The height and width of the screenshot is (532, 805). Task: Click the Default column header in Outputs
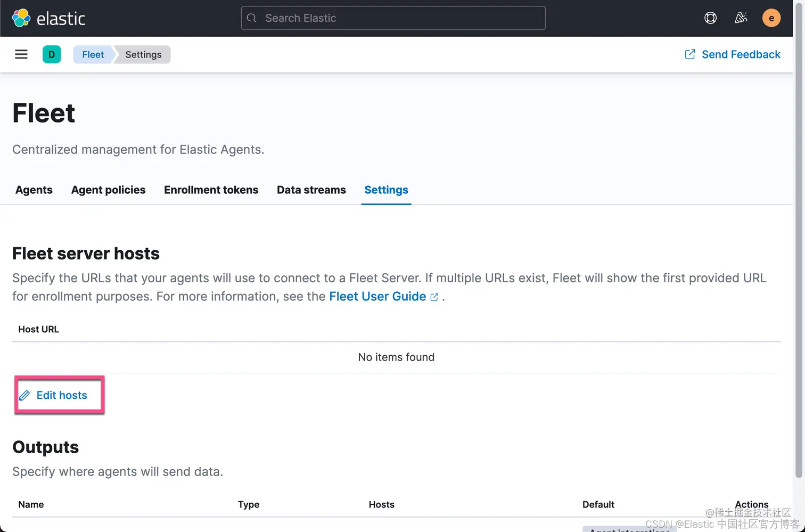coord(598,504)
